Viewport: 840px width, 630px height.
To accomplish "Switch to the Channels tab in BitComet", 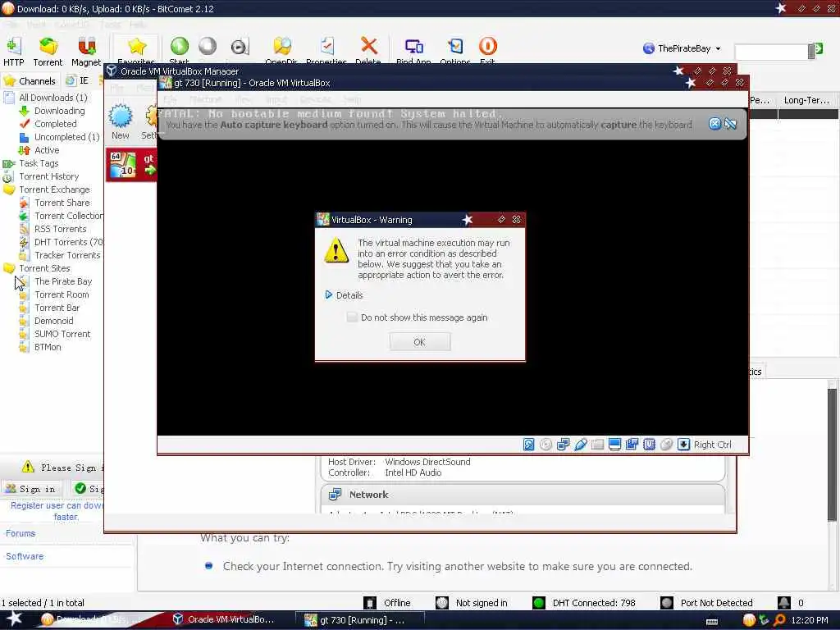I will [x=30, y=81].
